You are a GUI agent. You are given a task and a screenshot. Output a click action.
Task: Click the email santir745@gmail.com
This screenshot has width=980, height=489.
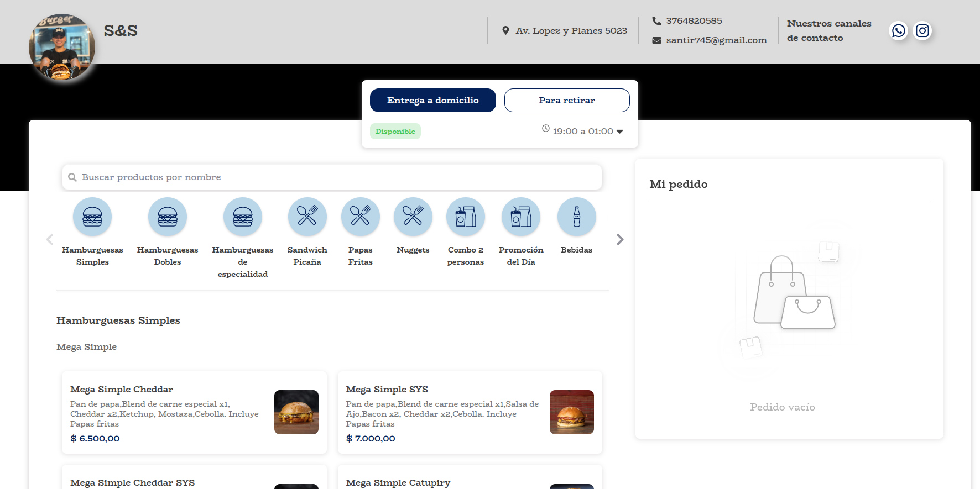(717, 40)
